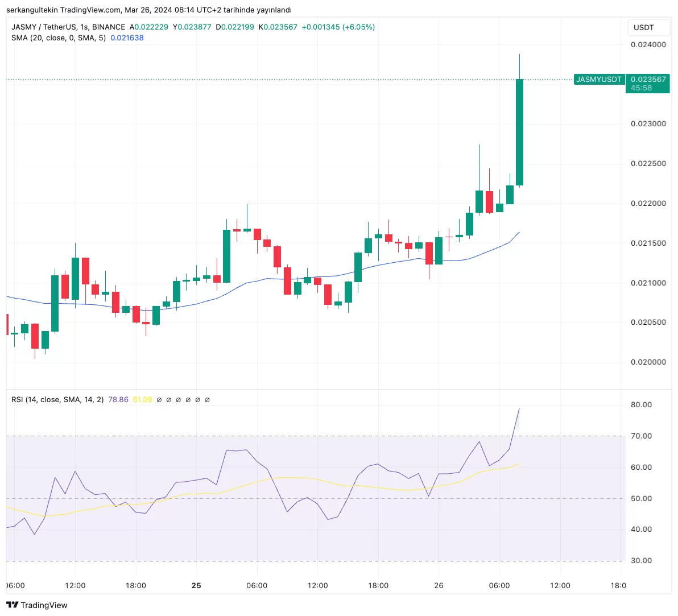The height and width of the screenshot is (616, 678).
Task: Click the serkangultekin author name in header
Action: pos(32,10)
